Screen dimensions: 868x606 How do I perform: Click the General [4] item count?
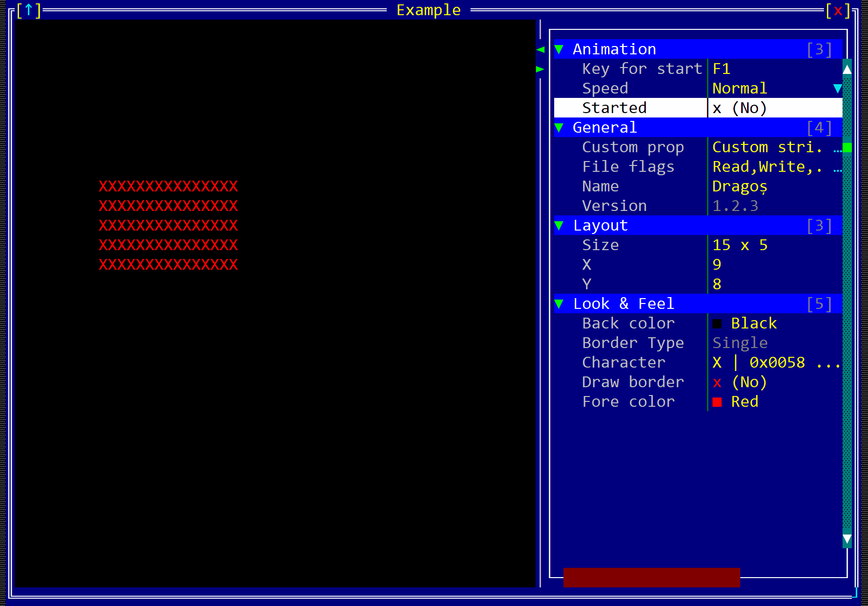point(819,128)
